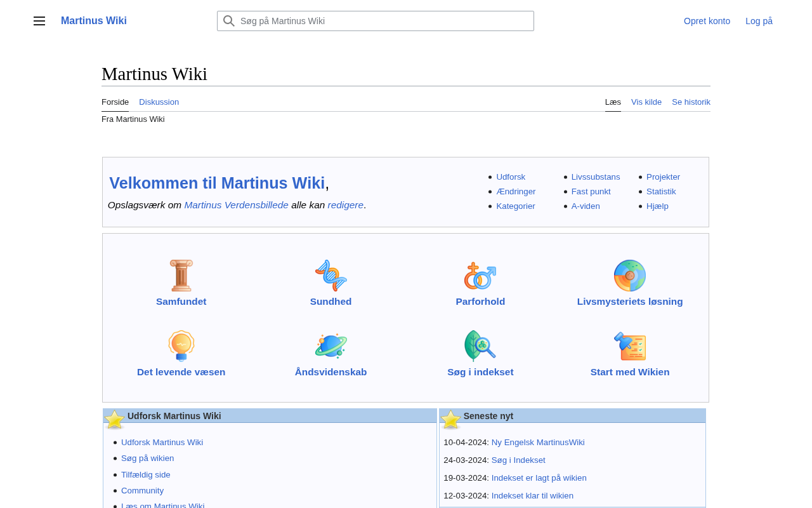Click the Samfundet pillar icon
Screen dimensions: 812x508
point(181,276)
